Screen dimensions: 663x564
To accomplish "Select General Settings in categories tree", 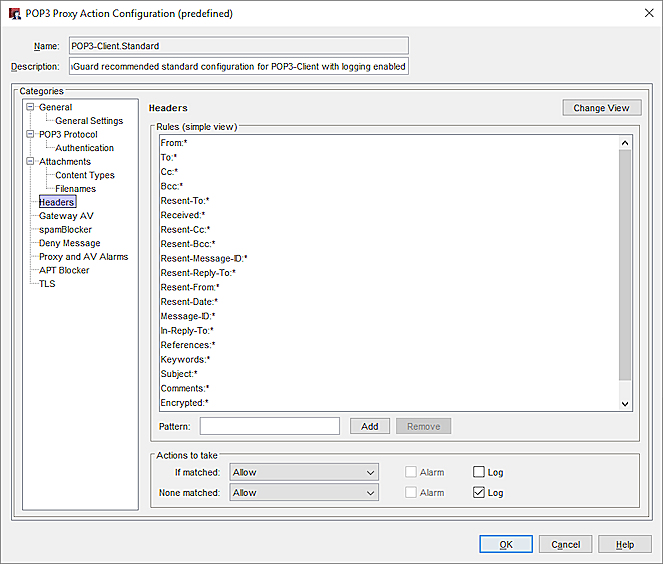I will tap(89, 121).
